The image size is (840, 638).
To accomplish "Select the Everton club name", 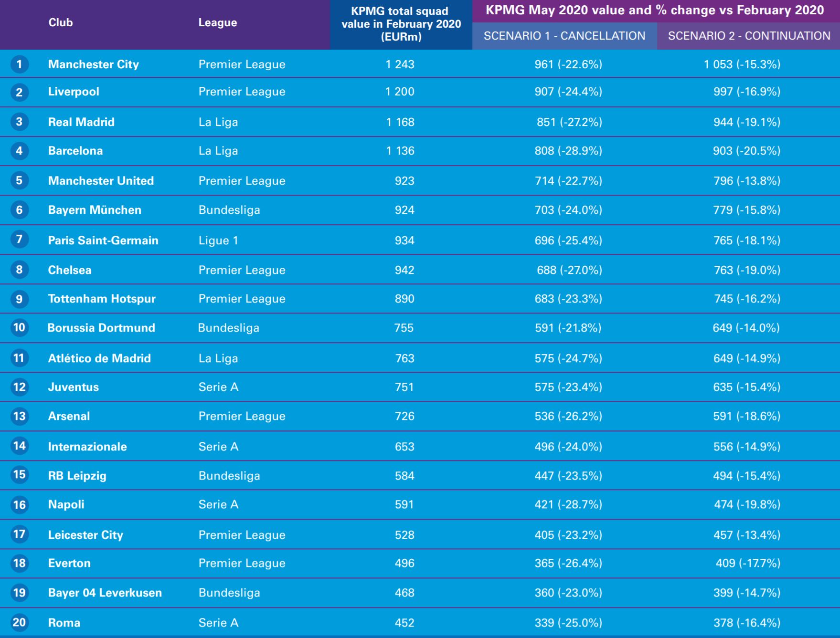I will click(69, 563).
